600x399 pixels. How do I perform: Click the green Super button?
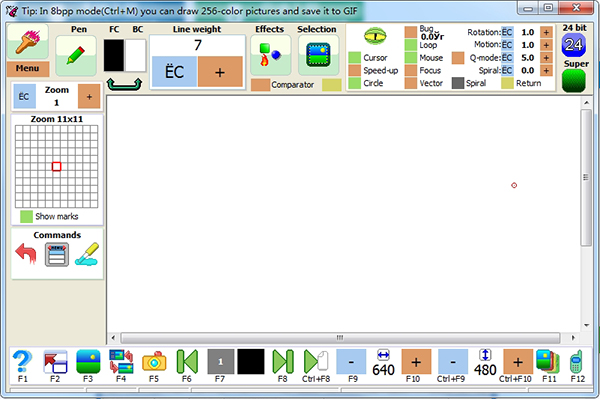tap(574, 81)
